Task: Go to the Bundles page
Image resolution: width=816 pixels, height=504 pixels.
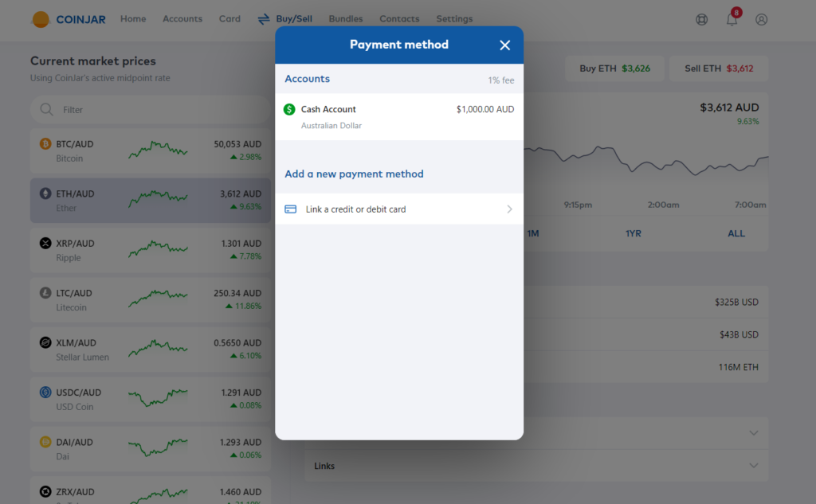Action: coord(345,19)
